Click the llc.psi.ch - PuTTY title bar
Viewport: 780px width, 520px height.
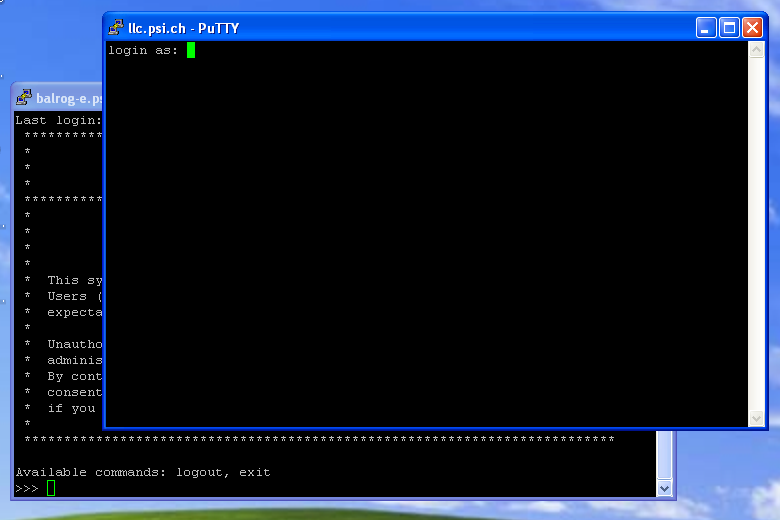400,28
